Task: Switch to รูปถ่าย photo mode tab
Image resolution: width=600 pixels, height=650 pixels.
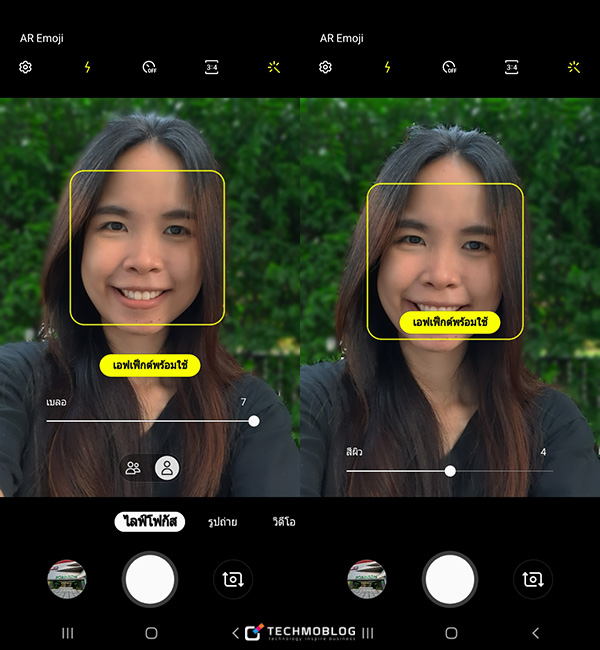Action: (222, 522)
